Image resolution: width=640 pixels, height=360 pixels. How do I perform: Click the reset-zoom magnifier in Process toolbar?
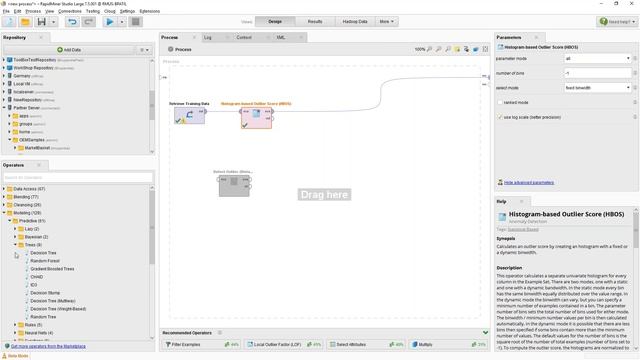[x=448, y=49]
